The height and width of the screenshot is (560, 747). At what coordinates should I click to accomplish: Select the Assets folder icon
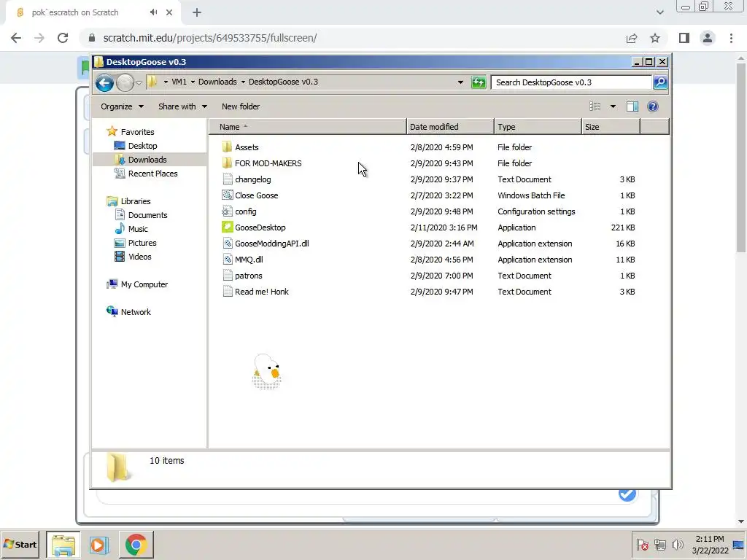228,147
